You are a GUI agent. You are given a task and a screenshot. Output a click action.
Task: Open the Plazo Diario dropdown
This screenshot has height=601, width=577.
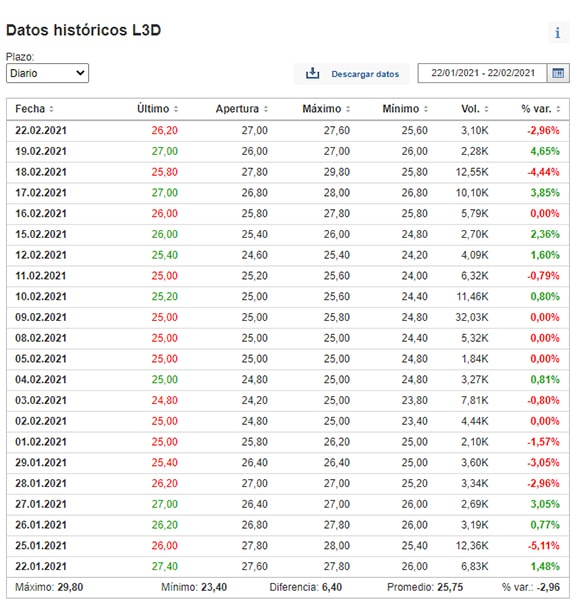47,73
